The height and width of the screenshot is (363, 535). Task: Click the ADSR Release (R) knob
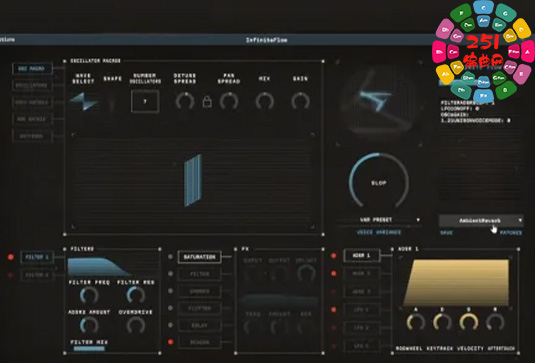click(x=495, y=322)
